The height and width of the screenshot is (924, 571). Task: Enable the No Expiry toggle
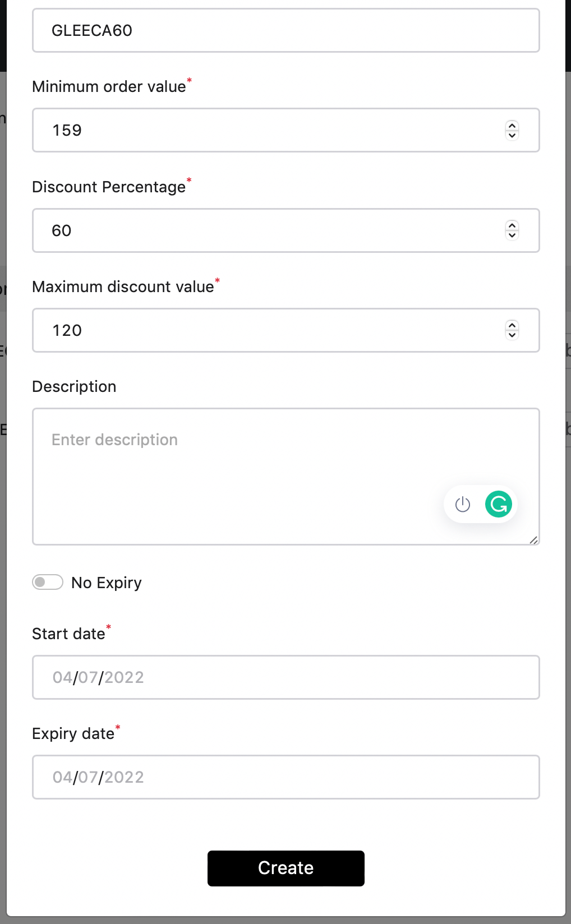[48, 582]
